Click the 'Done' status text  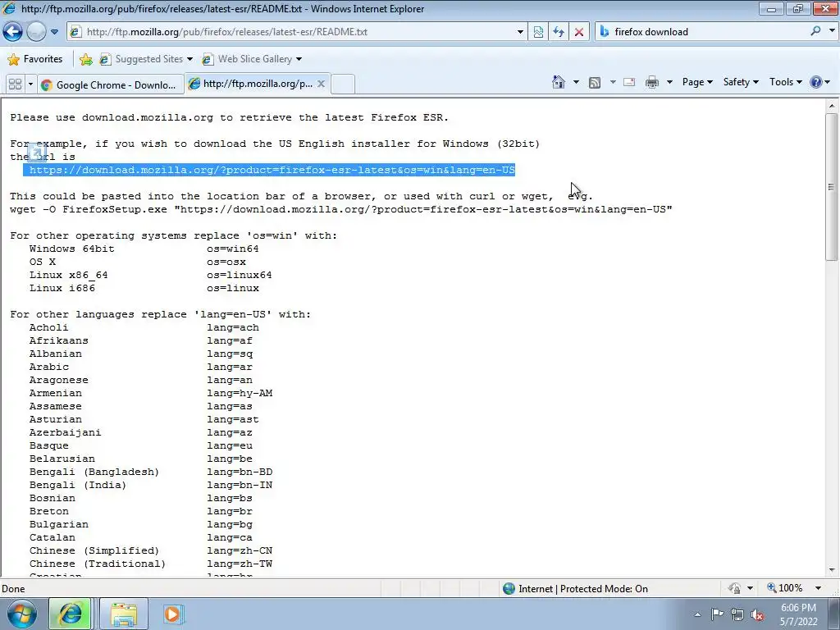pos(13,589)
